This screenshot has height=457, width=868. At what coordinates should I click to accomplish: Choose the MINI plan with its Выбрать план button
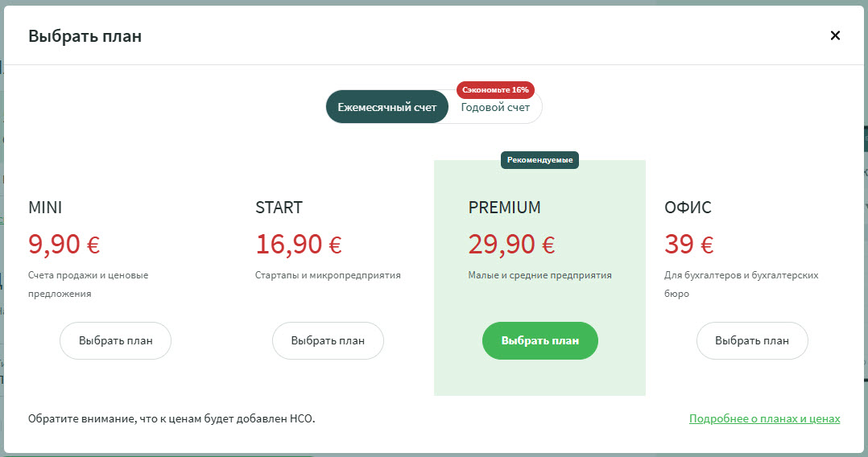[x=116, y=340]
